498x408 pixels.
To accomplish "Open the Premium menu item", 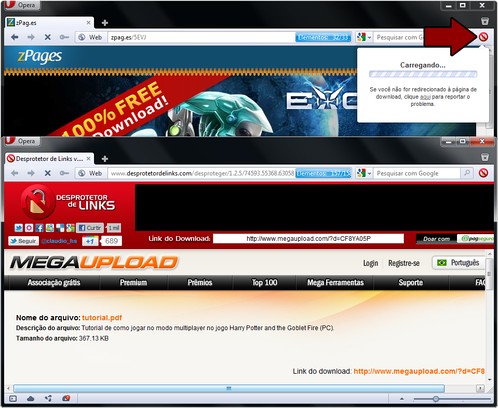I will pyautogui.click(x=133, y=283).
